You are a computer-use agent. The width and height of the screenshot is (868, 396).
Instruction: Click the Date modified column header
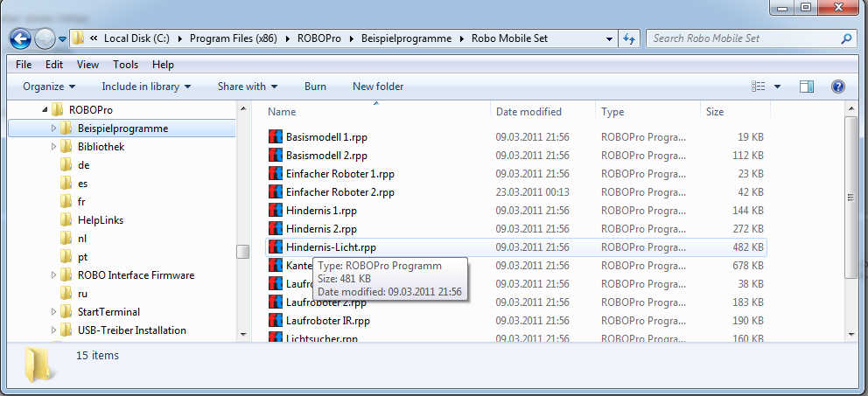[528, 112]
